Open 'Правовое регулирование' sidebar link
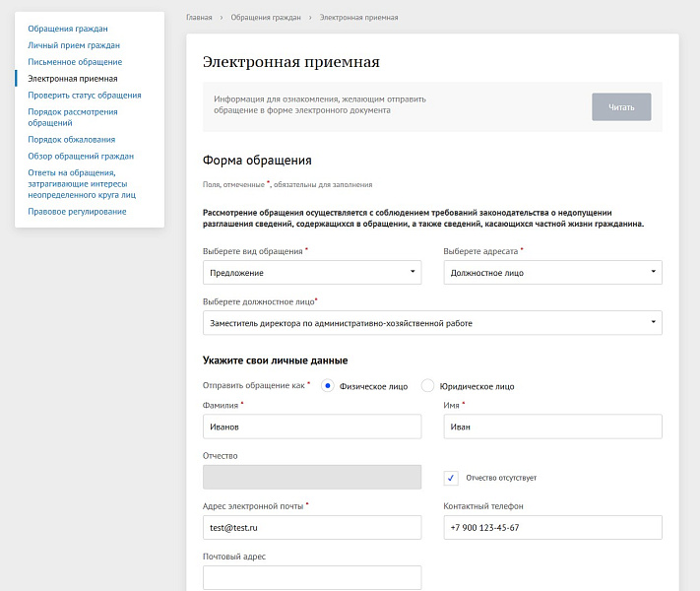Viewport: 700px width, 591px height. (77, 211)
